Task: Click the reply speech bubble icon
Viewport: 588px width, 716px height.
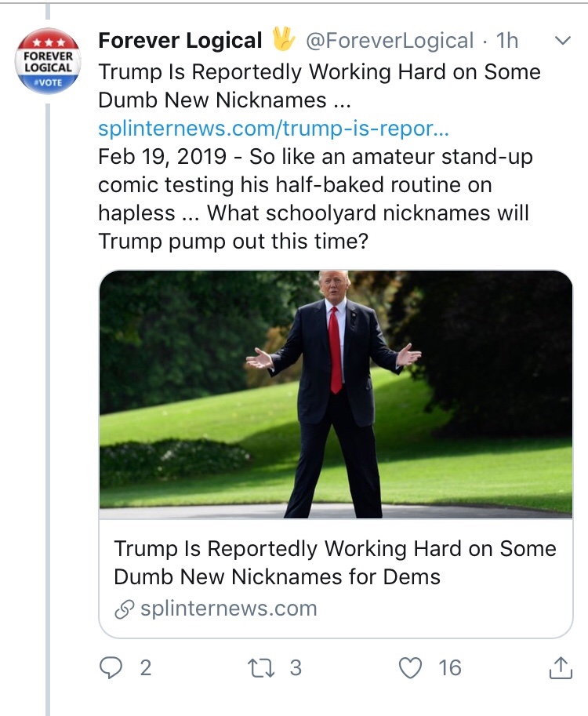Action: click(x=112, y=667)
